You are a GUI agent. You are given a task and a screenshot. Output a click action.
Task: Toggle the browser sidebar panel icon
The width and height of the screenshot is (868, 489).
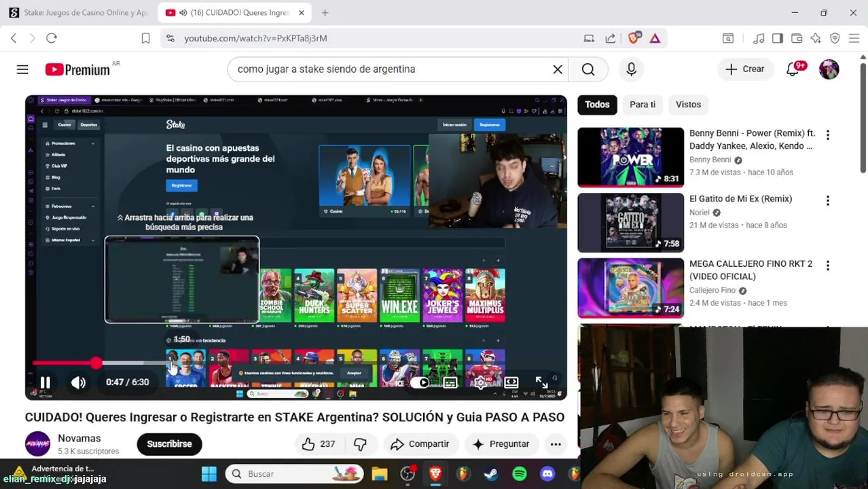point(778,39)
